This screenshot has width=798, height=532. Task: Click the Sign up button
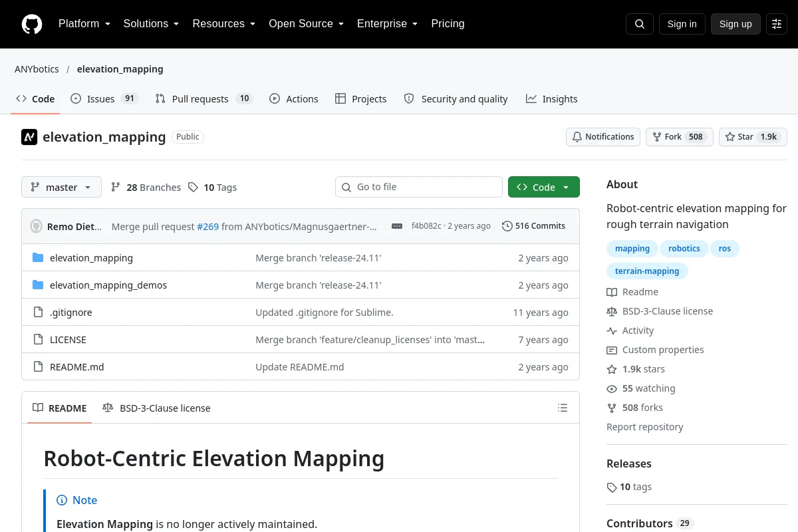[x=735, y=24]
